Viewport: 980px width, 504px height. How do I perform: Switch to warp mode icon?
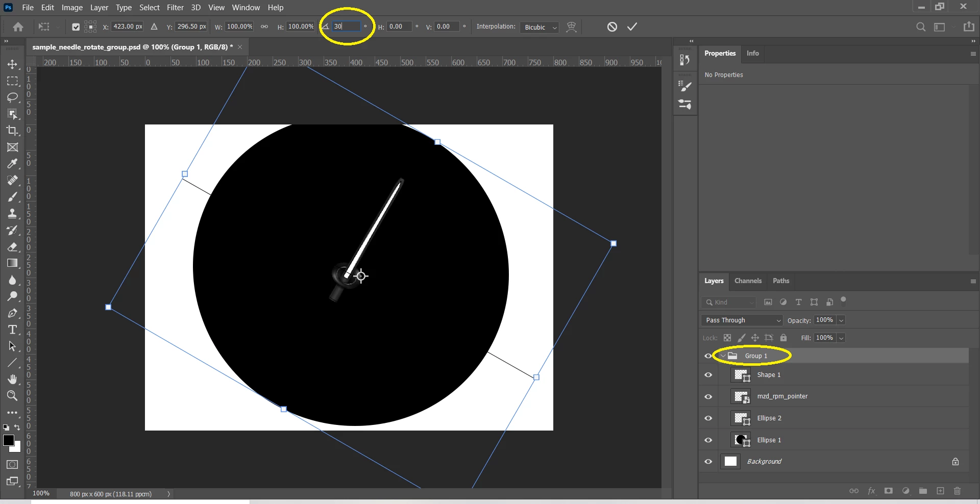572,27
